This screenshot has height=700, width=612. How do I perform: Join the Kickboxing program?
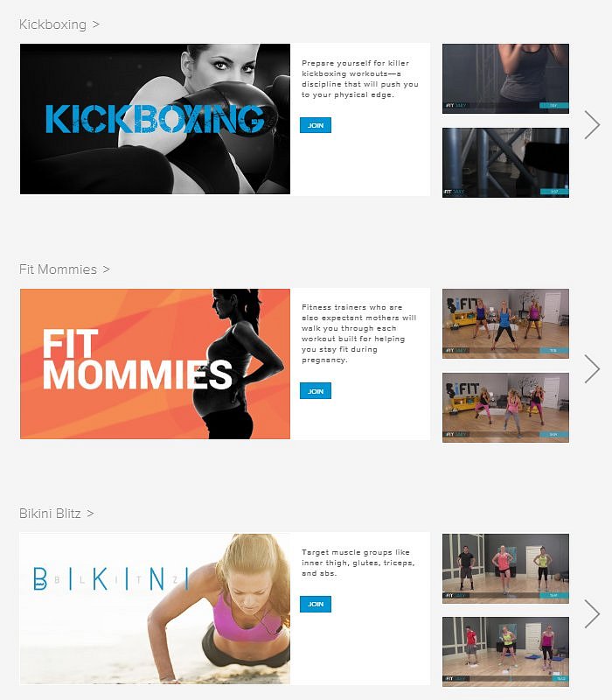click(316, 125)
